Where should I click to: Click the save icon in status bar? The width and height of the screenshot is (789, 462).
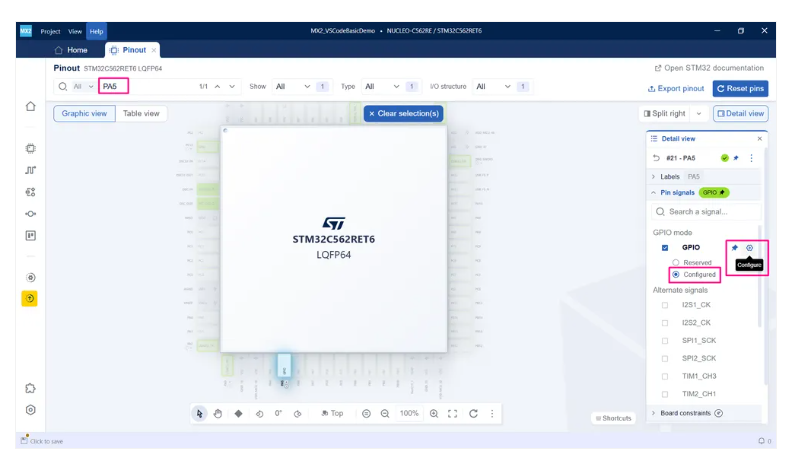pos(24,440)
